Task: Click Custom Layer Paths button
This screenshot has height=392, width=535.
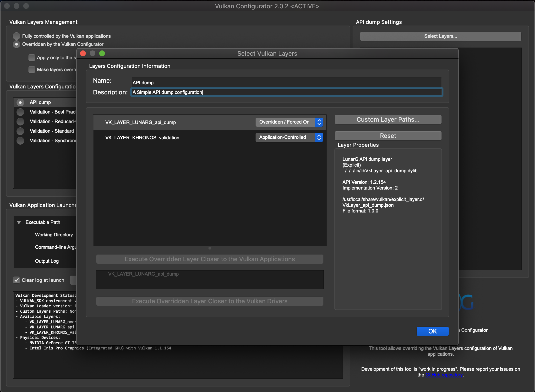Action: [388, 120]
